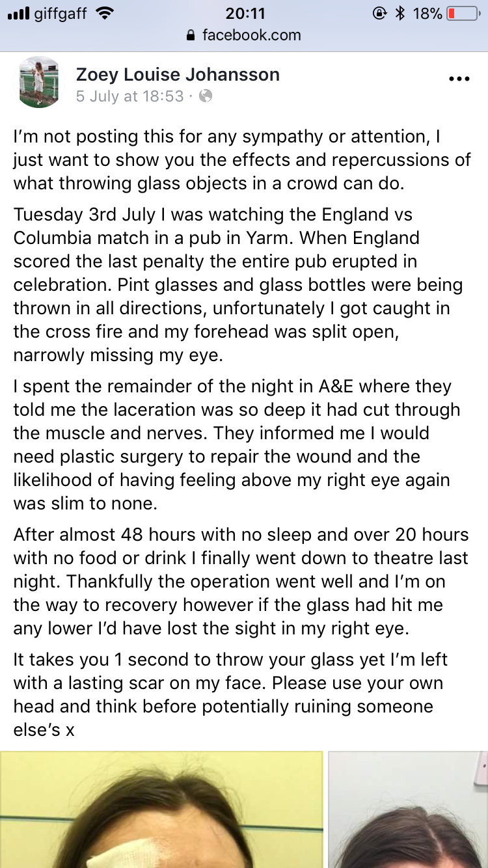Tap the Bluetooth status icon
488x868 pixels.
pyautogui.click(x=400, y=14)
